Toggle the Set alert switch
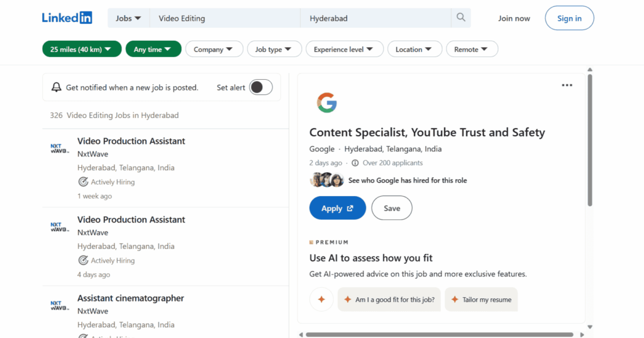 261,87
